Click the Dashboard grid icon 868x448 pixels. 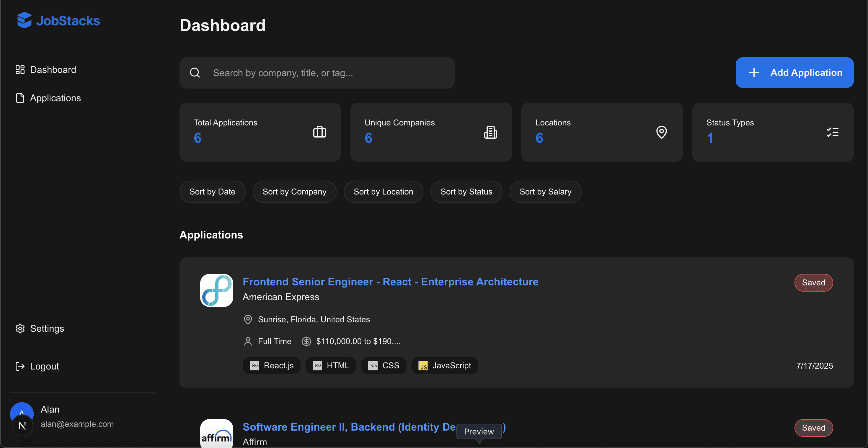pyautogui.click(x=20, y=70)
